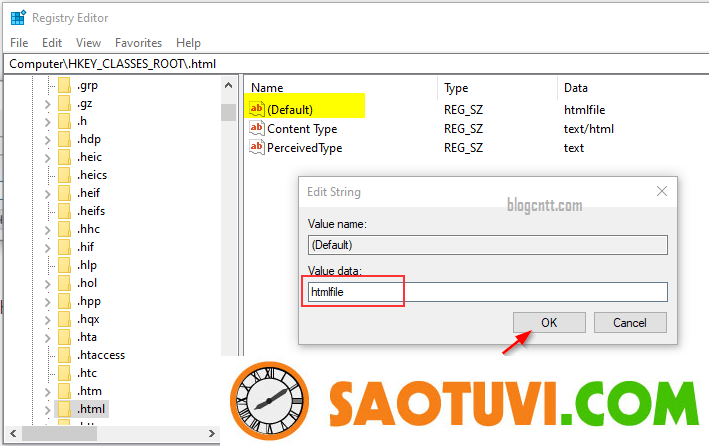
Task: Select the .heic folder icon
Action: point(64,157)
